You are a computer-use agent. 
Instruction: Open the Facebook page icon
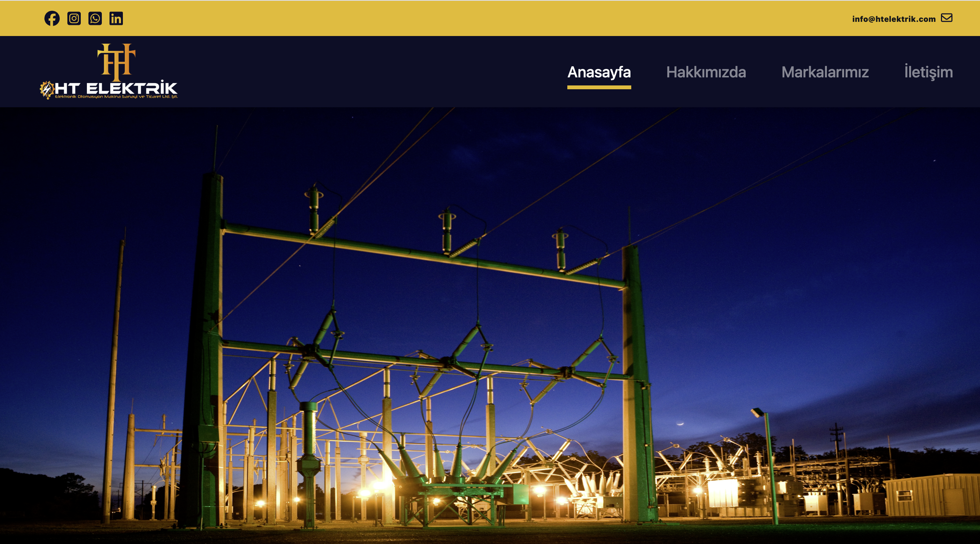pyautogui.click(x=52, y=18)
